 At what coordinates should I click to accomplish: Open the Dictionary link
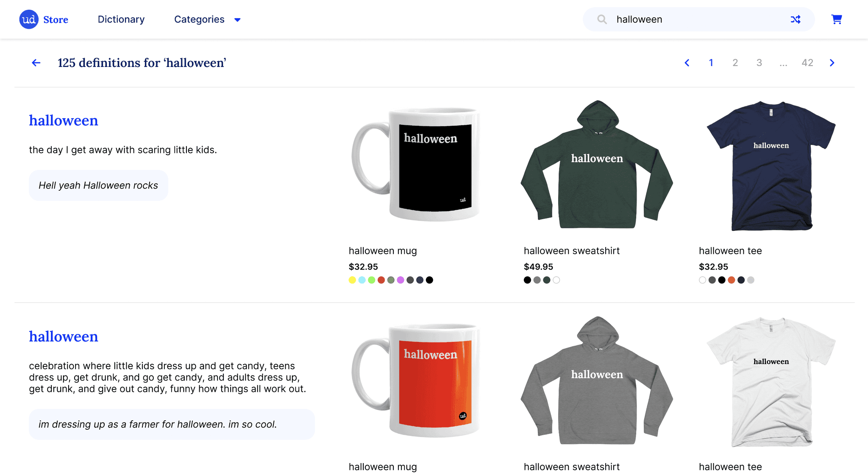pyautogui.click(x=121, y=19)
